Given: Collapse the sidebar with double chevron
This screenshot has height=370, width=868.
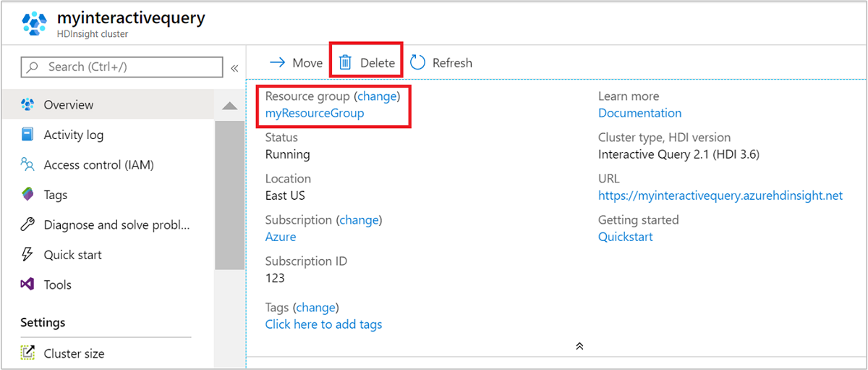Looking at the screenshot, I should pos(234,68).
